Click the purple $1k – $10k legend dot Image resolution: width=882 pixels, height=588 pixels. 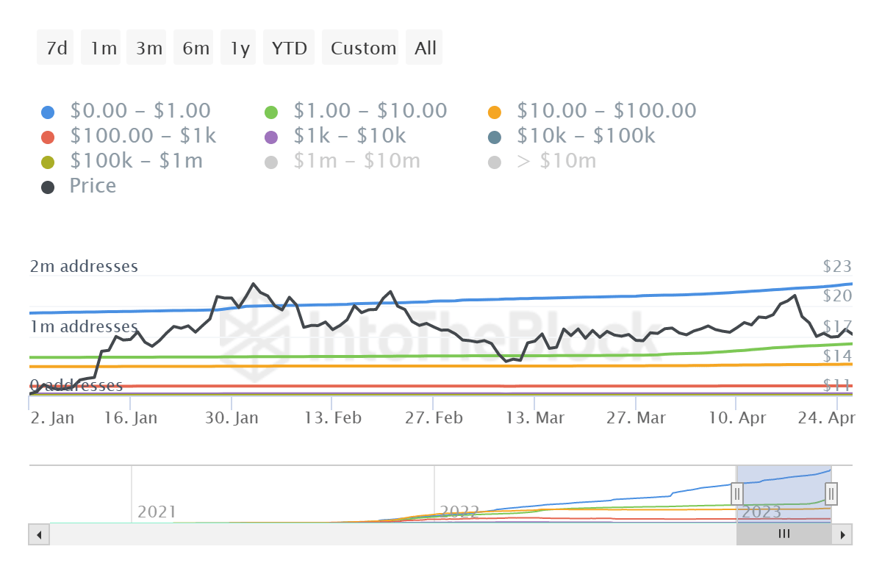click(271, 137)
